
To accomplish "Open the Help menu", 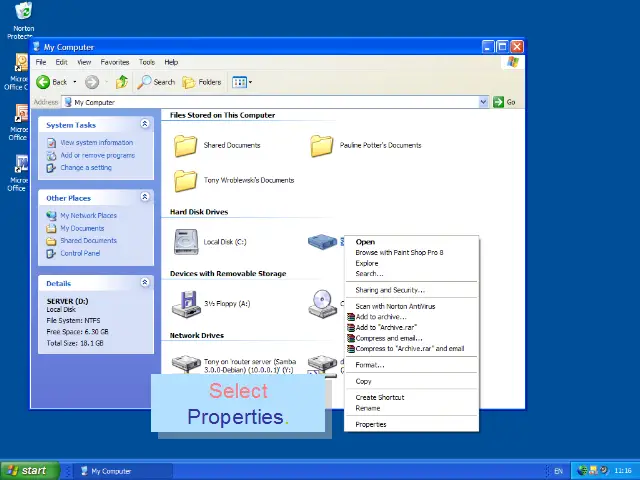I will tap(171, 62).
